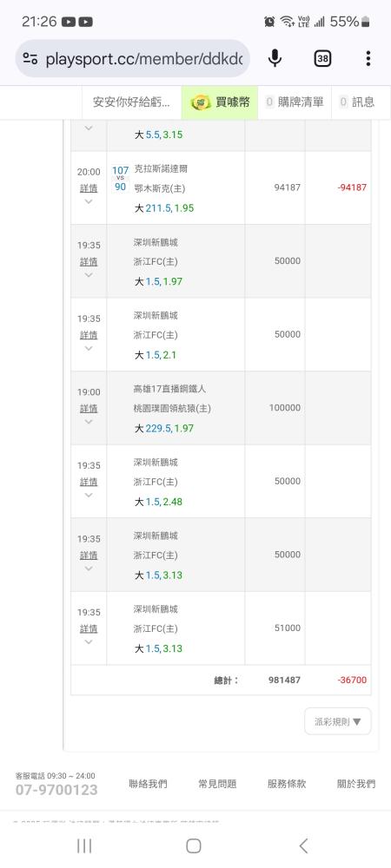This screenshot has height=868, width=391.
Task: Expand chevron in the last 19:35 51000 row
Action: point(89,642)
